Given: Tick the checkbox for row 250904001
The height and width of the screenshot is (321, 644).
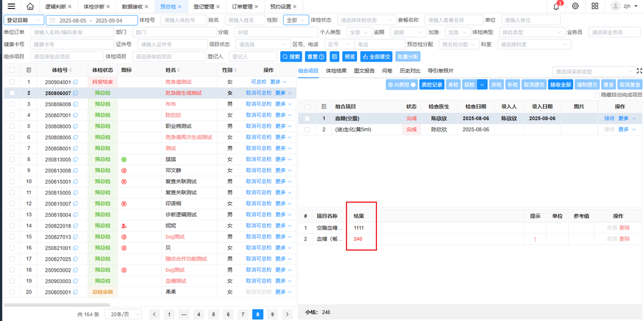Looking at the screenshot, I should point(12,82).
